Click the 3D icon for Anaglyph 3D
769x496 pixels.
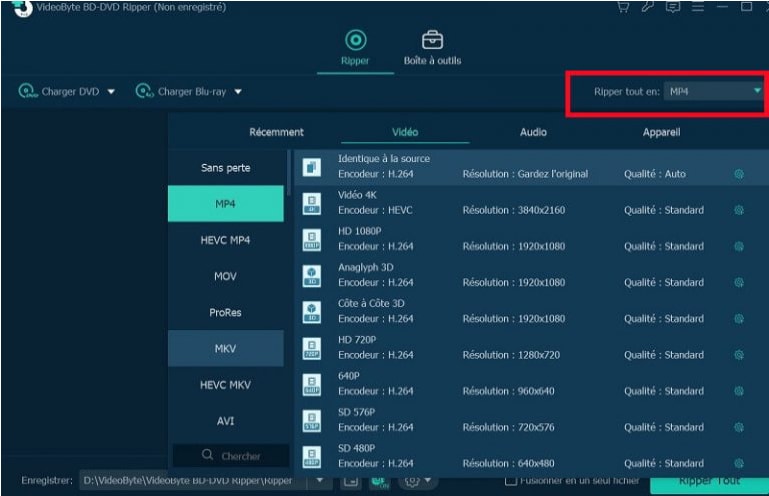click(312, 276)
